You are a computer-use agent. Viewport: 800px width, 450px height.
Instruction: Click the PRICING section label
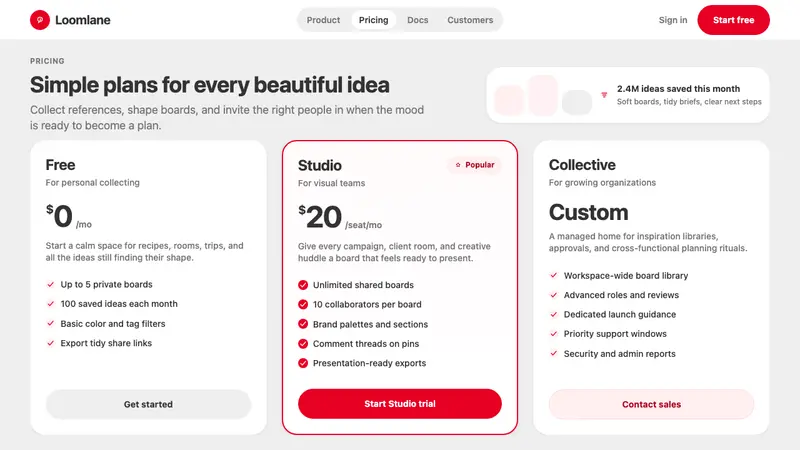[47, 61]
